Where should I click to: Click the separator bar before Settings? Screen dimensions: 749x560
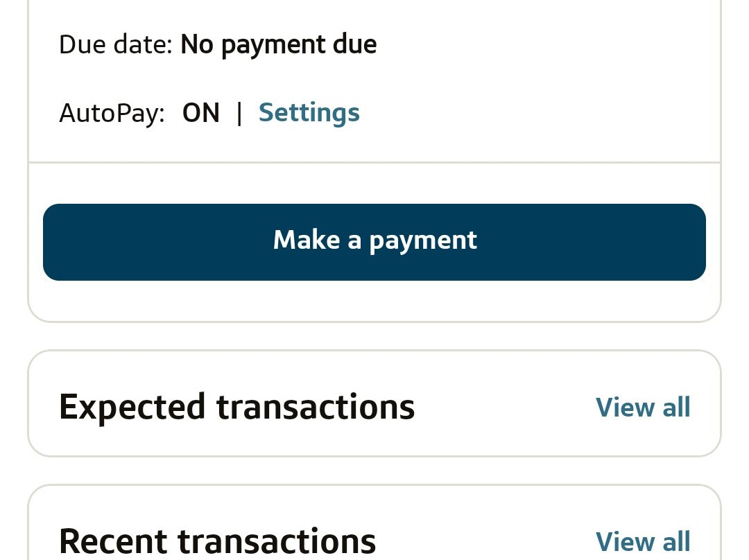[x=239, y=112]
